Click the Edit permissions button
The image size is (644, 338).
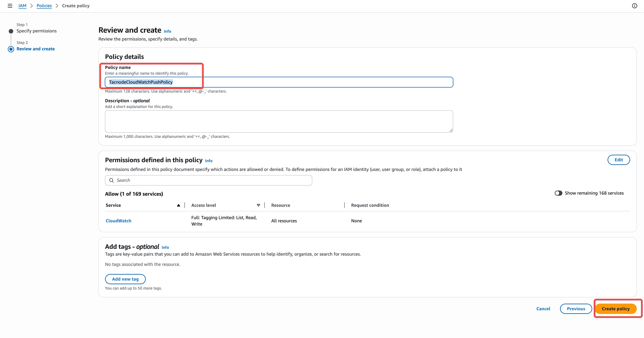(618, 160)
